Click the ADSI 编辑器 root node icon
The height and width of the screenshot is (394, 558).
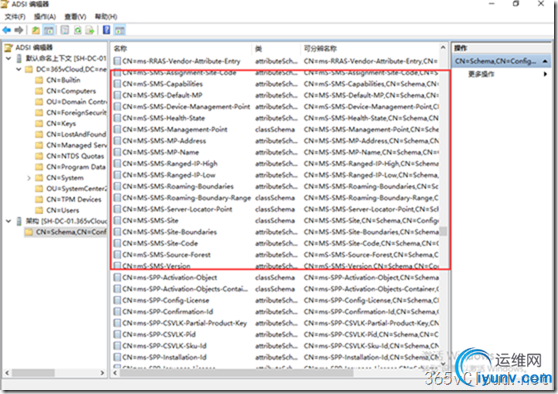[x=9, y=47]
